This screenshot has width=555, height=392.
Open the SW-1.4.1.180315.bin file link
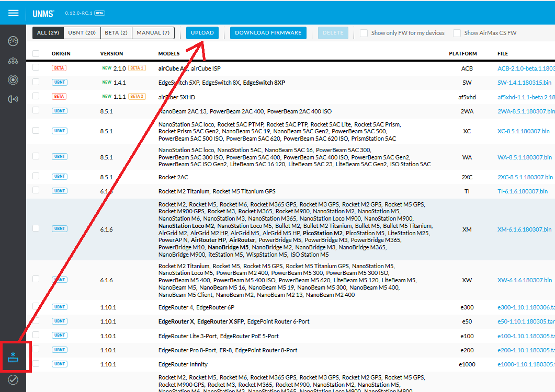tap(524, 83)
